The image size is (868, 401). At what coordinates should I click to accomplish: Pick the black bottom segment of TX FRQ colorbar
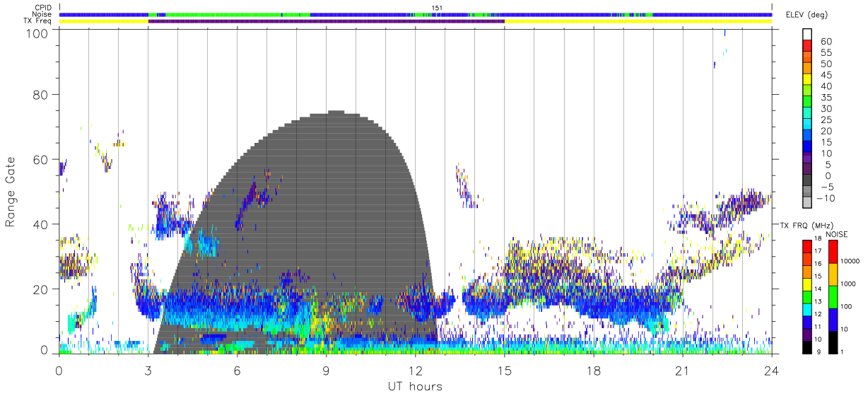coord(808,347)
